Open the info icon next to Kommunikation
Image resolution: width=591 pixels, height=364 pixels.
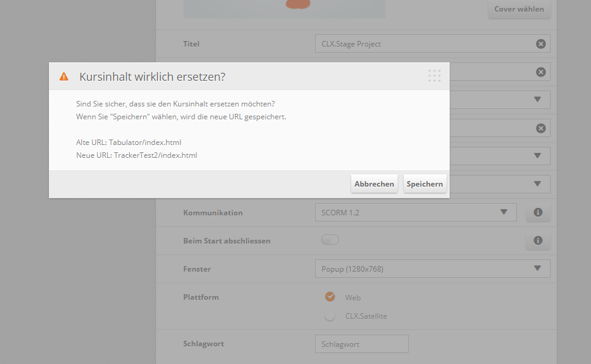click(538, 212)
